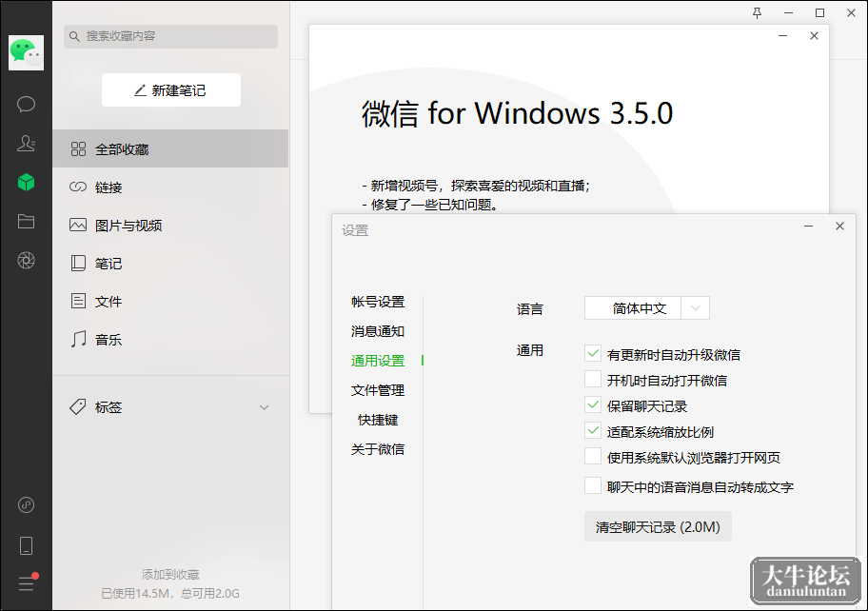Open the 快捷键 settings tab

tap(378, 420)
